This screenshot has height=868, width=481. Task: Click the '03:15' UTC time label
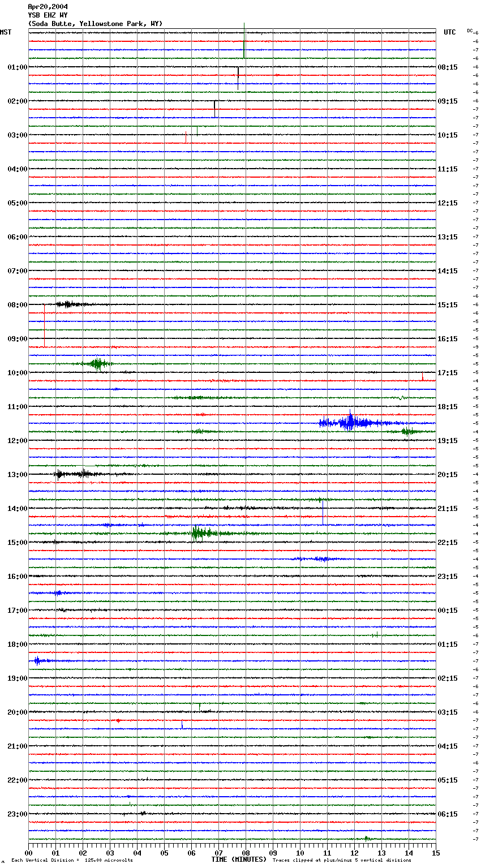(448, 712)
